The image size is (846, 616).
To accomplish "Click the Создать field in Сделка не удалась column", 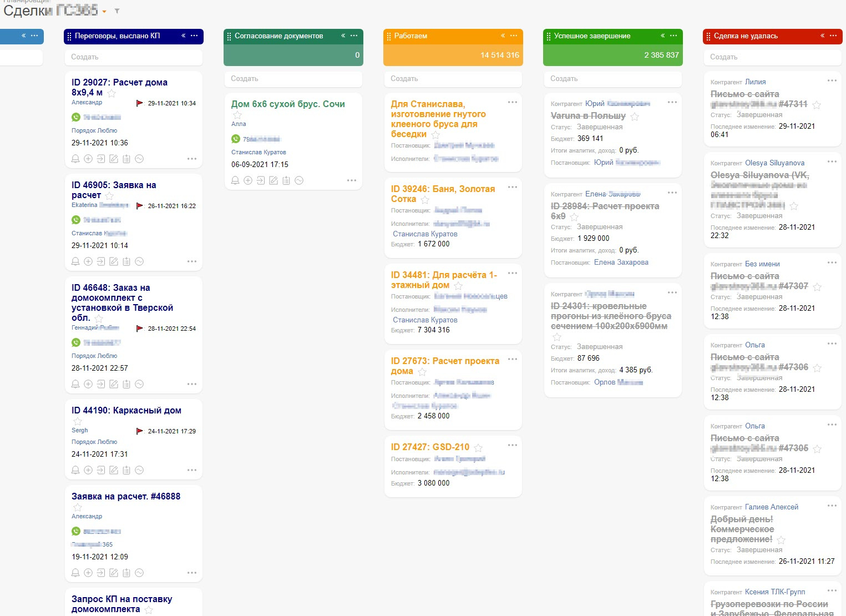I will 773,57.
